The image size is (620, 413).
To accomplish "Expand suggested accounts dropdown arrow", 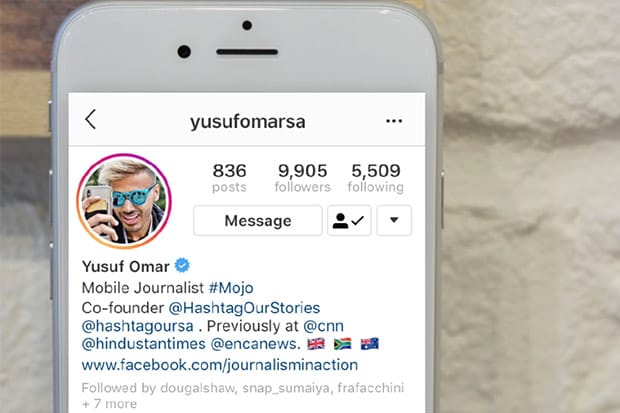I will coord(394,220).
